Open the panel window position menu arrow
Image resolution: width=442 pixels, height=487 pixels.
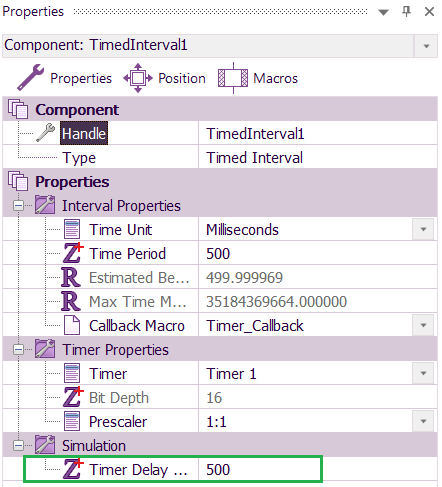coord(384,12)
